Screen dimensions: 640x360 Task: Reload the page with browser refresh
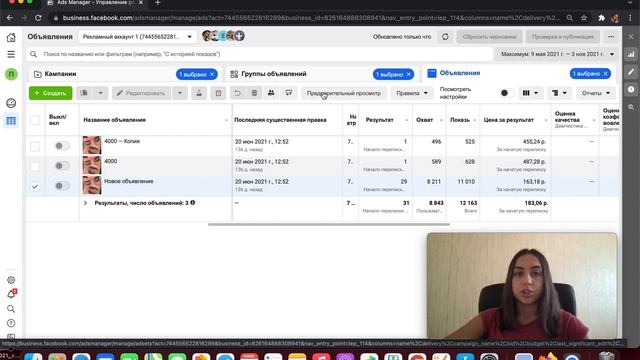(38, 18)
